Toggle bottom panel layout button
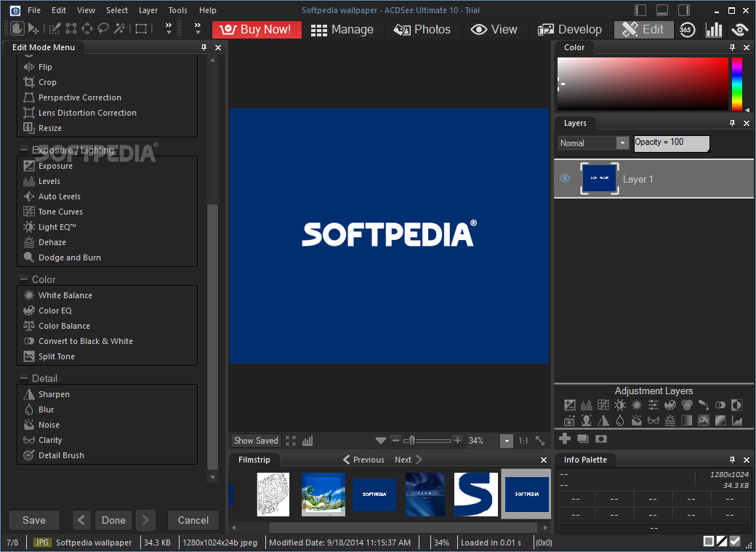Screen dimensions: 756x552 coord(662,10)
